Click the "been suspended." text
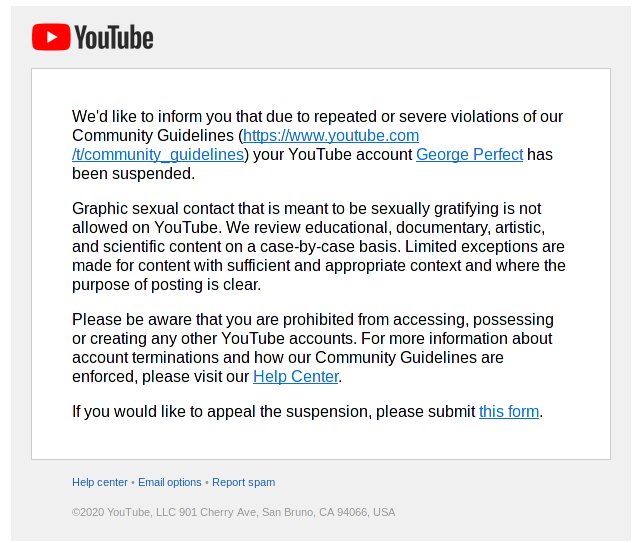 click(133, 174)
